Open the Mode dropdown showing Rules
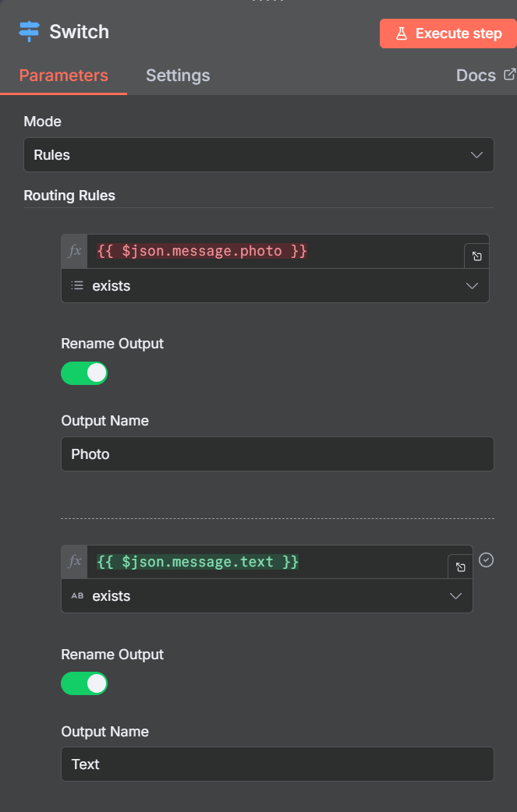Image resolution: width=517 pixels, height=812 pixels. click(x=259, y=155)
